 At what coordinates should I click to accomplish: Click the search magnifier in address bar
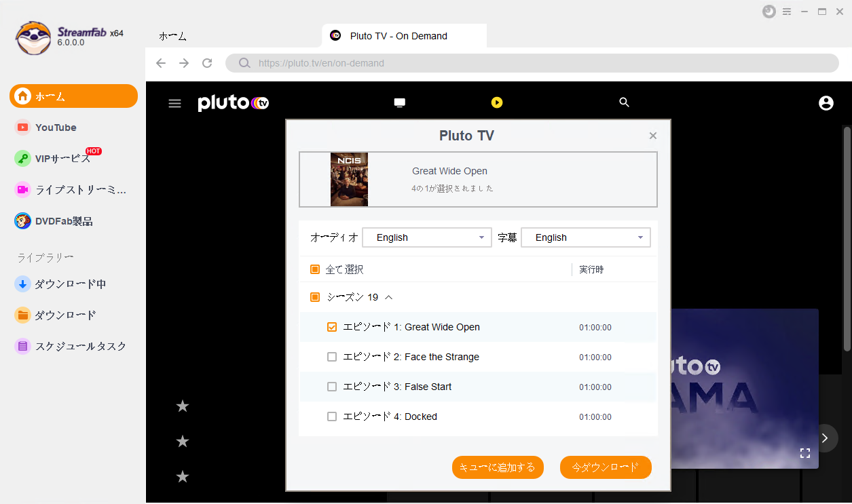244,63
